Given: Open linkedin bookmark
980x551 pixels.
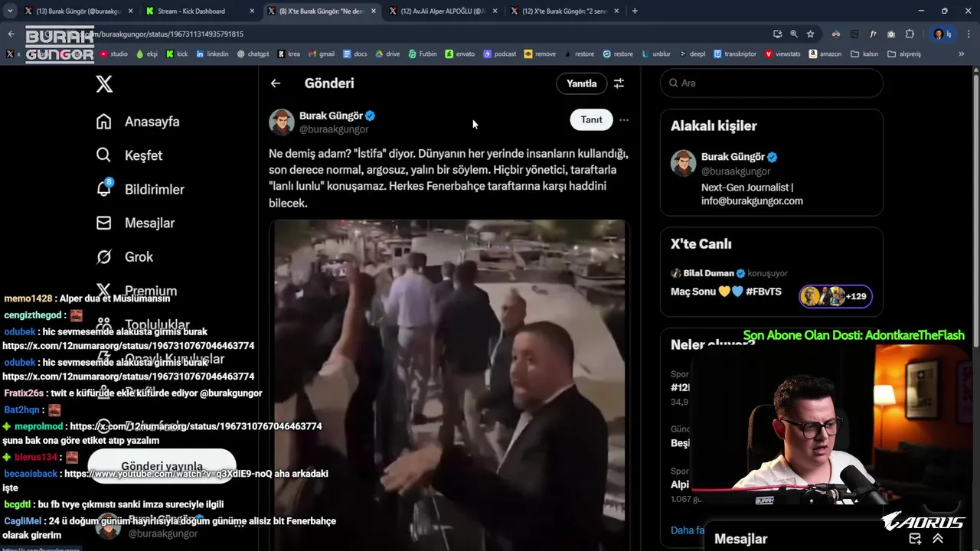Looking at the screenshot, I should (x=212, y=54).
